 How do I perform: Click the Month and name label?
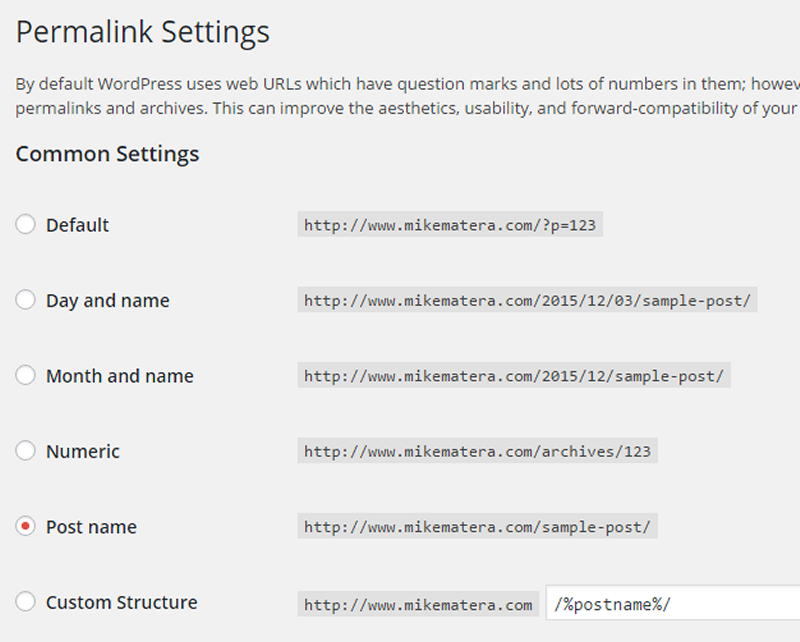[119, 376]
